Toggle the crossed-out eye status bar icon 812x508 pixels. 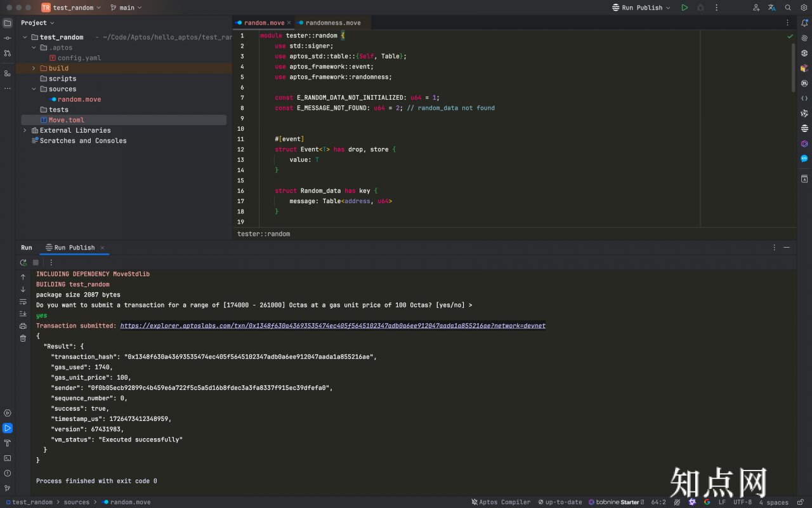coord(678,502)
